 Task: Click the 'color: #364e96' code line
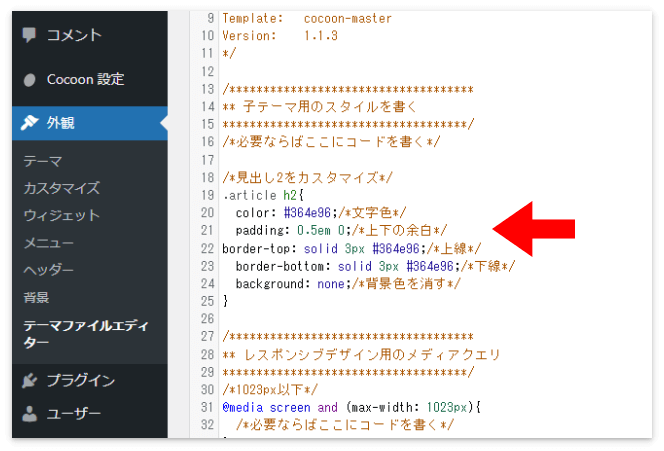321,213
